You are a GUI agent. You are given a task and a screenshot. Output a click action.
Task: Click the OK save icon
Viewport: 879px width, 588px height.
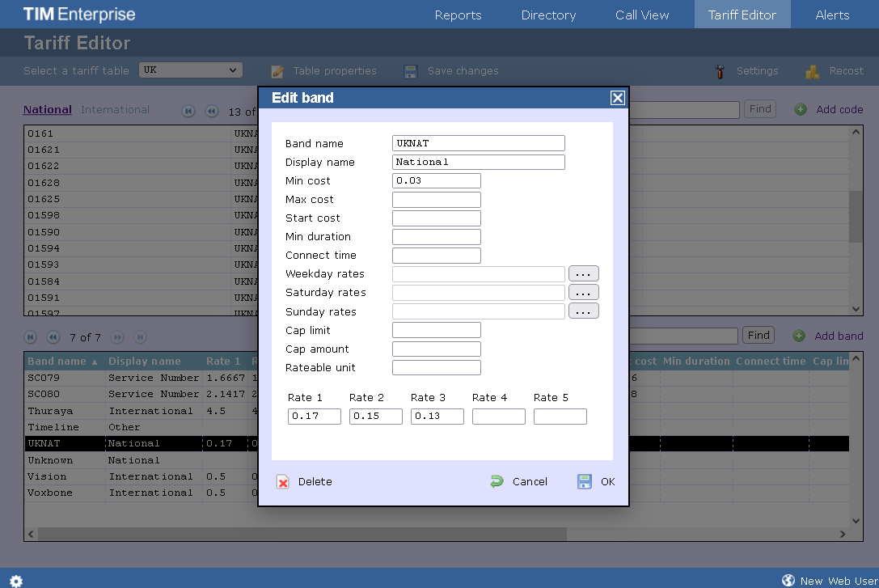coord(585,482)
